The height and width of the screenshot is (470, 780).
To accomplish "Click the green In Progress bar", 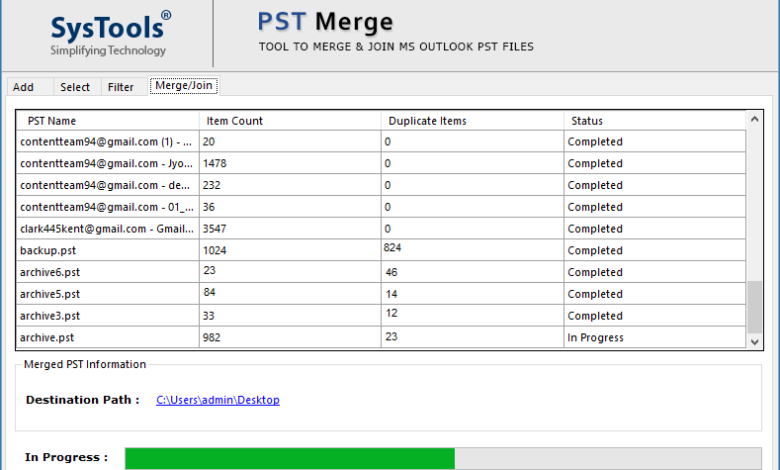I will coord(290,458).
